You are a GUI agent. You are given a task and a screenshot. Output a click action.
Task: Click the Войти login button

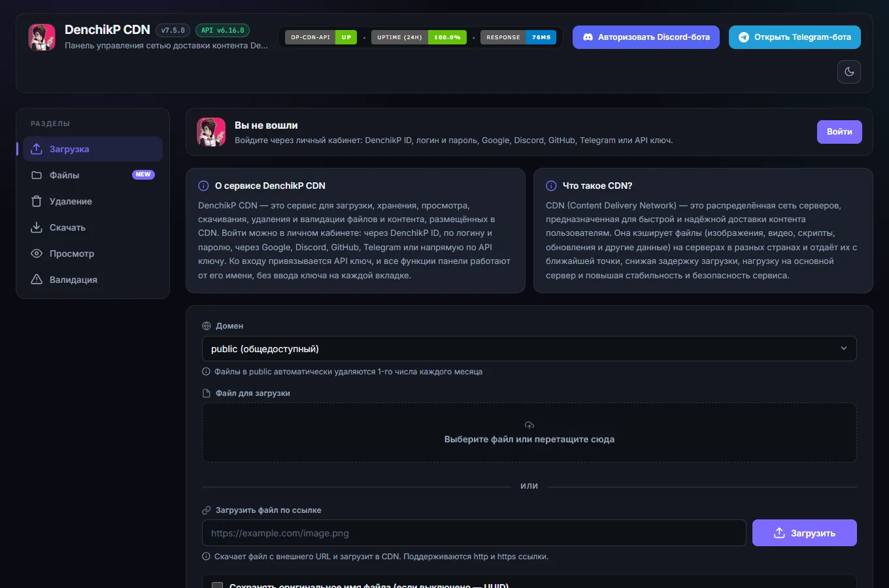tap(839, 132)
